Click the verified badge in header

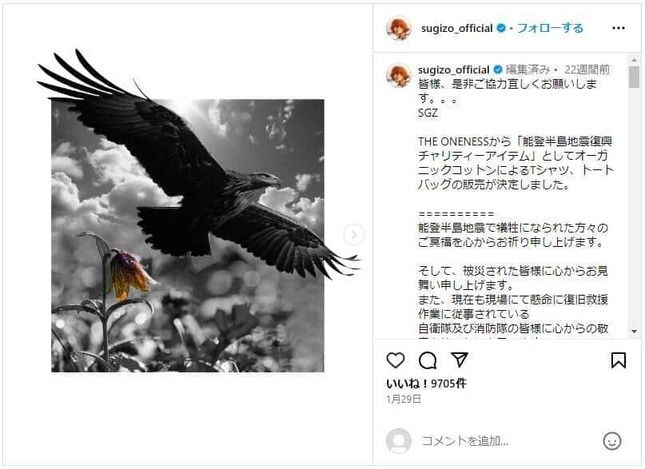pos(501,28)
